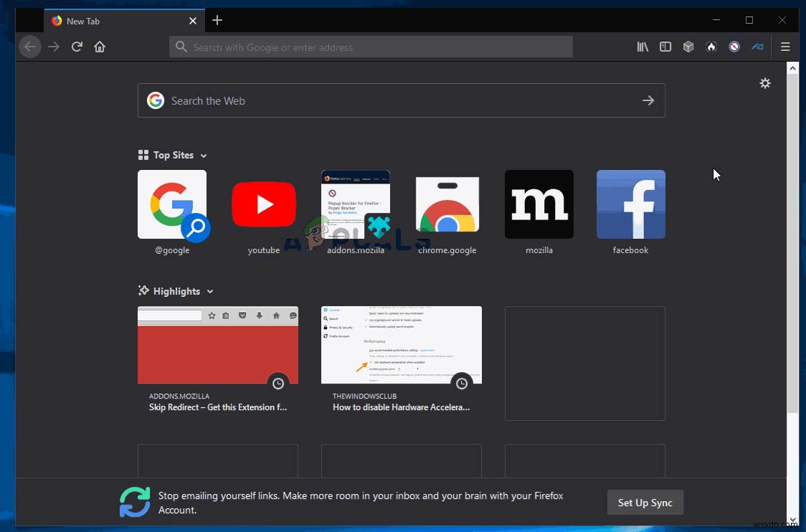806x532 pixels.
Task: Open the hamburger menu
Action: [786, 47]
